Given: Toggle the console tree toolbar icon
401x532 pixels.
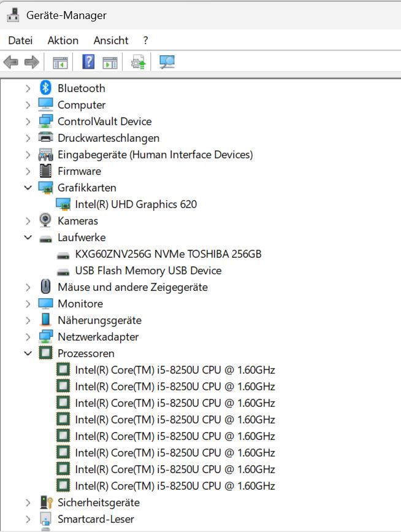Looking at the screenshot, I should click(x=60, y=62).
